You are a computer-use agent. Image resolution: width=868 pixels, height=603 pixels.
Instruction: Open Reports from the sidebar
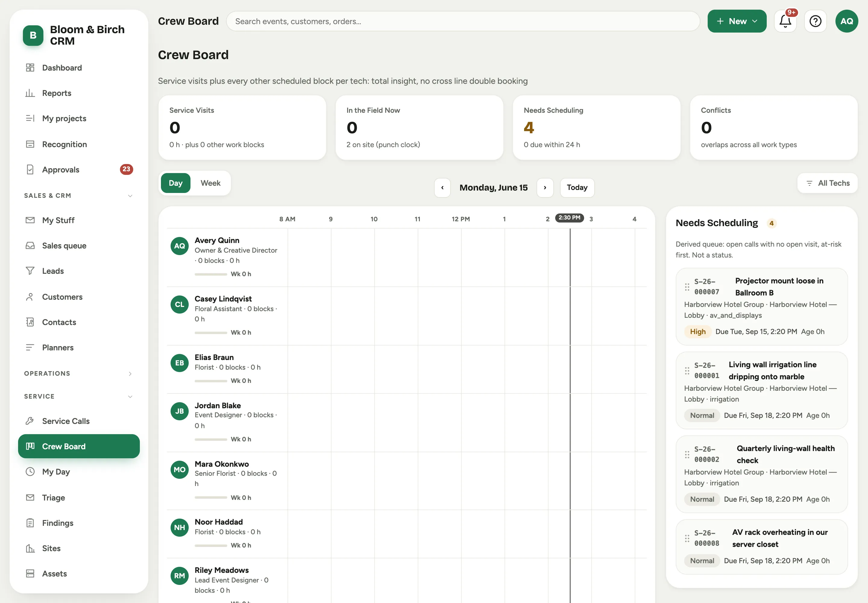pos(79,93)
